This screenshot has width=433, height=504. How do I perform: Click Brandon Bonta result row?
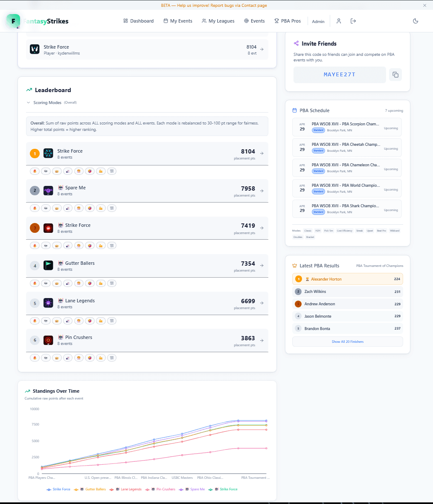pyautogui.click(x=347, y=328)
